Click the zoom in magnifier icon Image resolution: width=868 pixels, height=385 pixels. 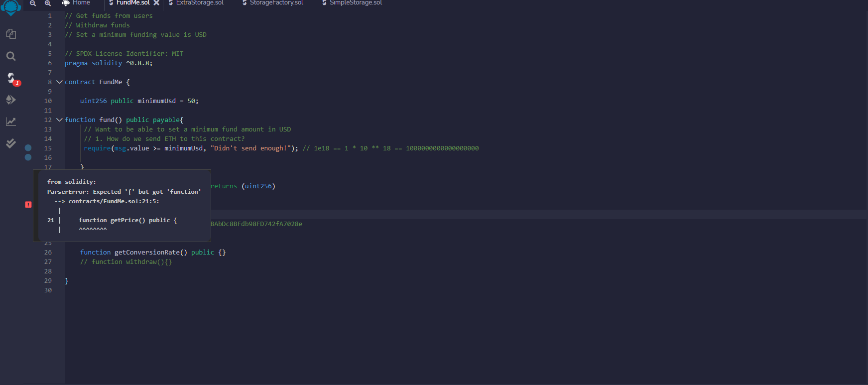click(x=48, y=3)
